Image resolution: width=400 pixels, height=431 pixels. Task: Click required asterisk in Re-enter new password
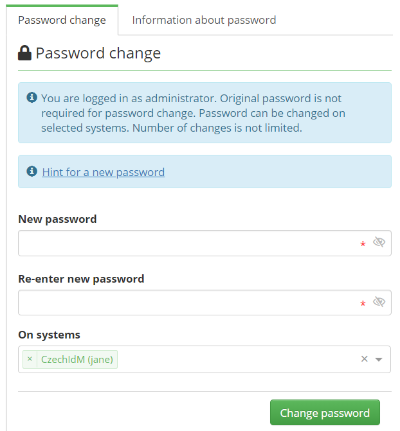point(363,303)
